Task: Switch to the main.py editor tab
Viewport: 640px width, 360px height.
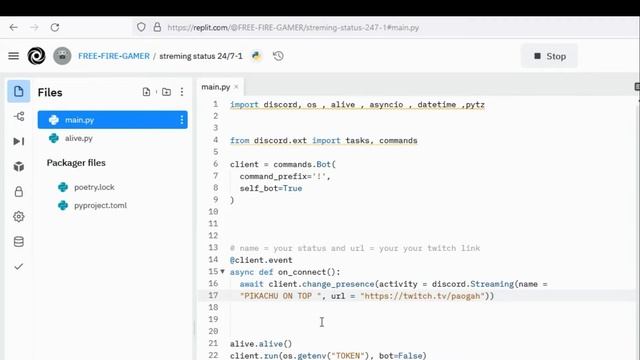Action: [216, 87]
